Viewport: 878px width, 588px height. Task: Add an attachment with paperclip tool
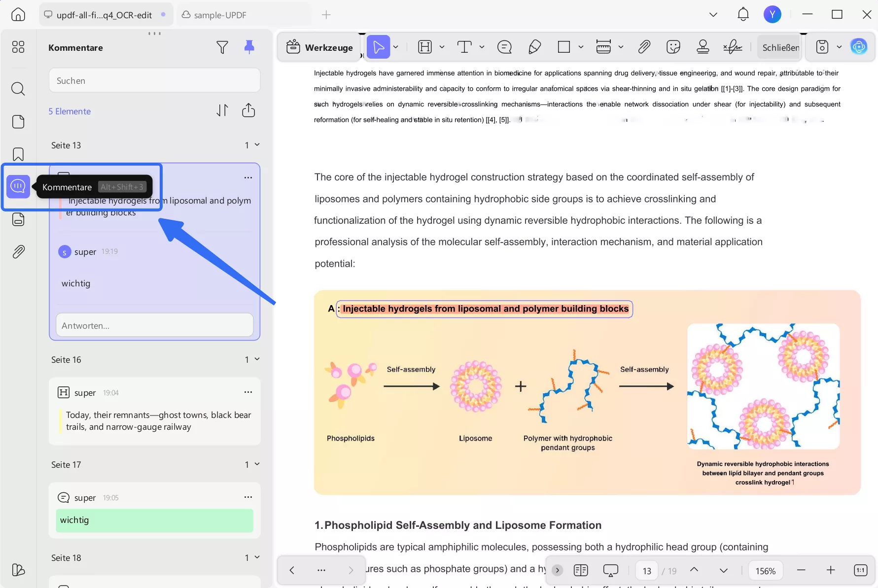click(x=644, y=47)
